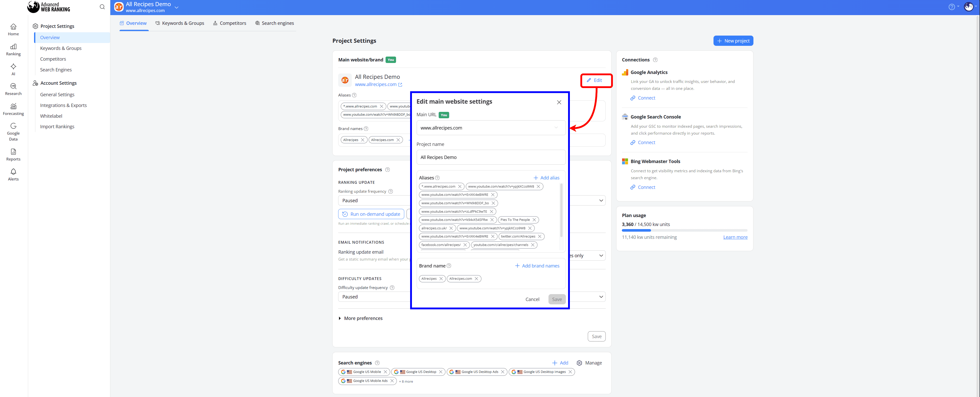Connect Google Search Console
This screenshot has height=397, width=980.
(643, 143)
